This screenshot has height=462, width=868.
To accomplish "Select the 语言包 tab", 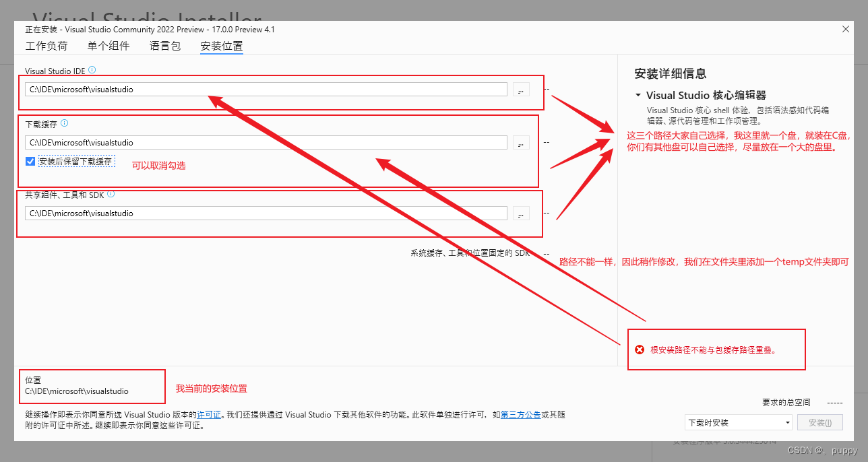I will 165,46.
